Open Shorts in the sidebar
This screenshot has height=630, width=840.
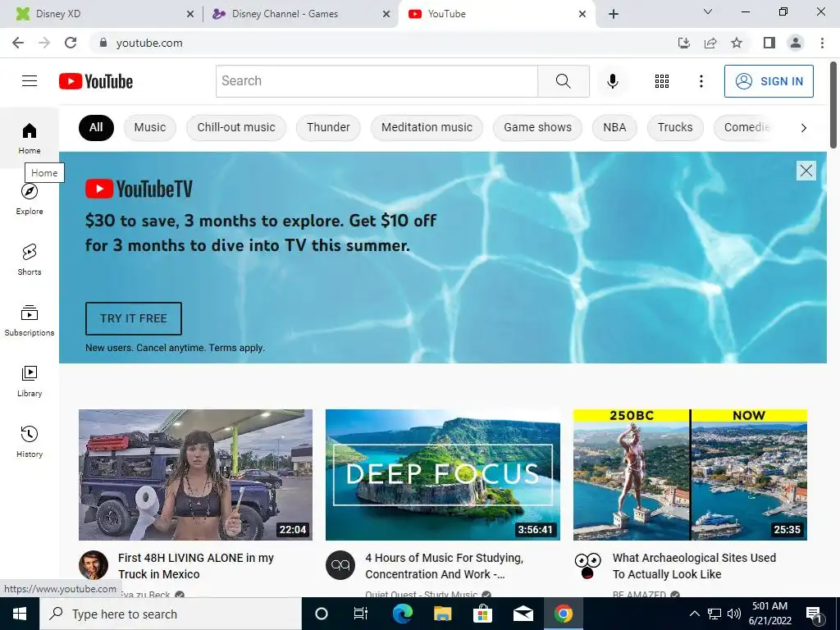click(30, 259)
